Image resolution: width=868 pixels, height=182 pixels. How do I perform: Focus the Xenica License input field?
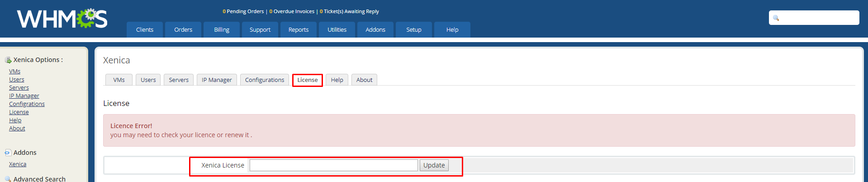[x=334, y=165]
